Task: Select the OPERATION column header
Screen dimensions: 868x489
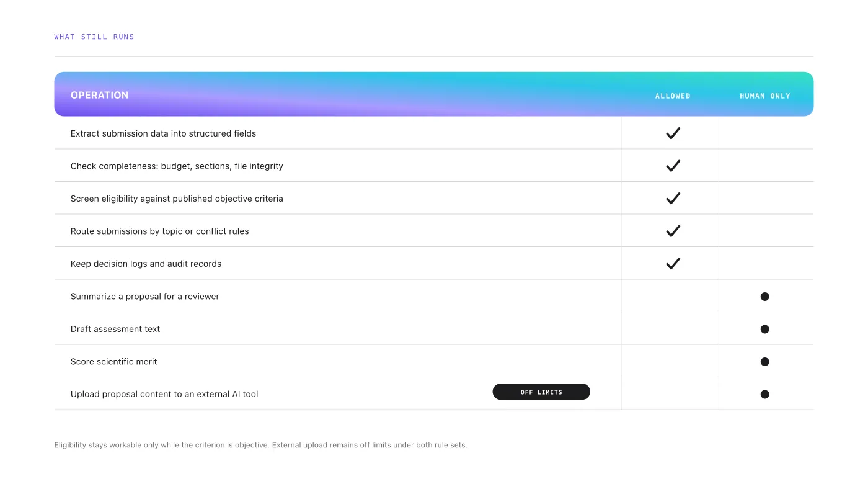Action: [100, 95]
